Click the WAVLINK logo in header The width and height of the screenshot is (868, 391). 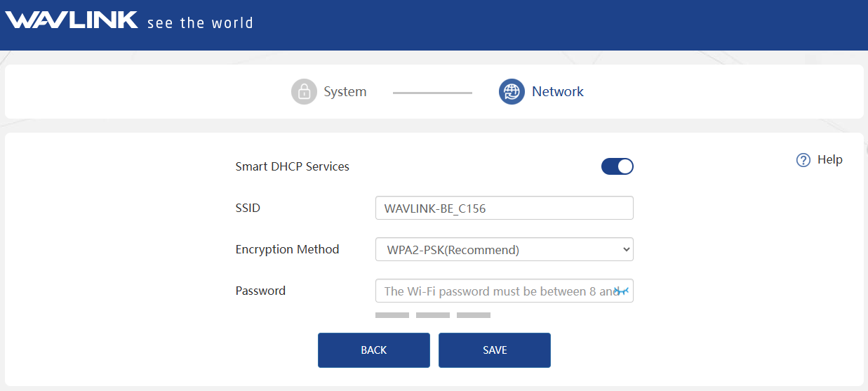(72, 20)
